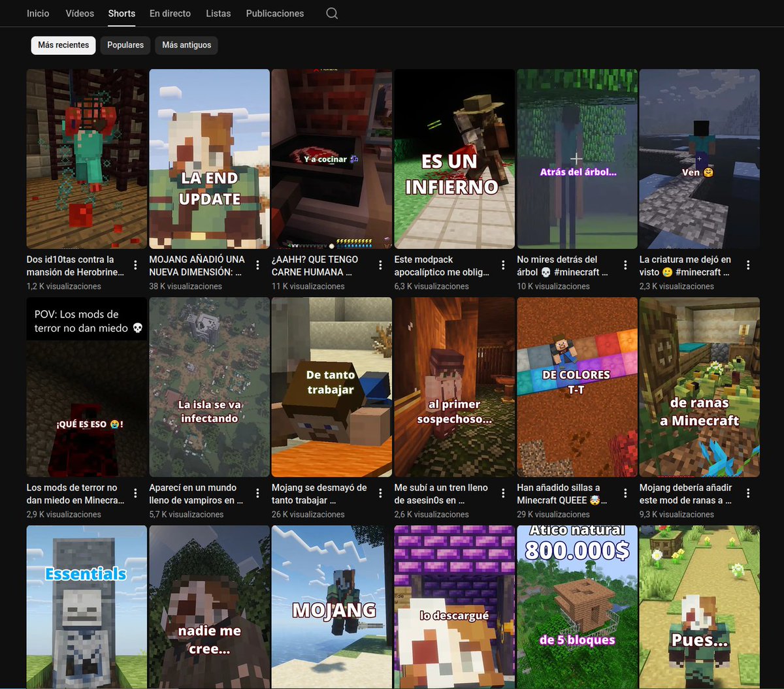Play the 'DE COLORES T-T' short thumbnail
The width and height of the screenshot is (784, 689).
pyautogui.click(x=577, y=387)
